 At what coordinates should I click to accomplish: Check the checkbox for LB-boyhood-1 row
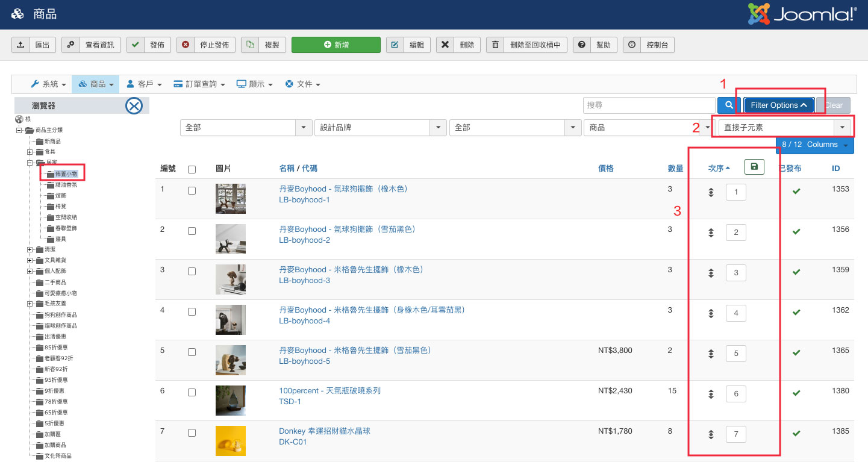192,190
